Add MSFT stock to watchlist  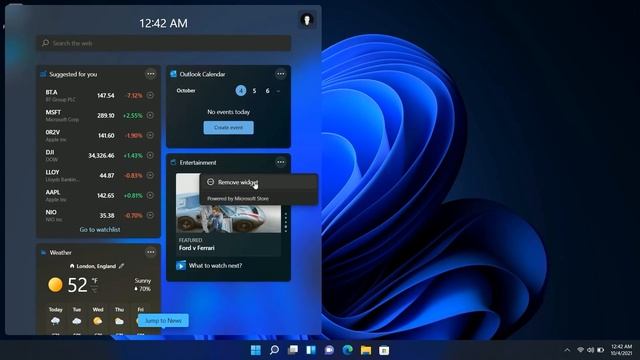(x=150, y=115)
